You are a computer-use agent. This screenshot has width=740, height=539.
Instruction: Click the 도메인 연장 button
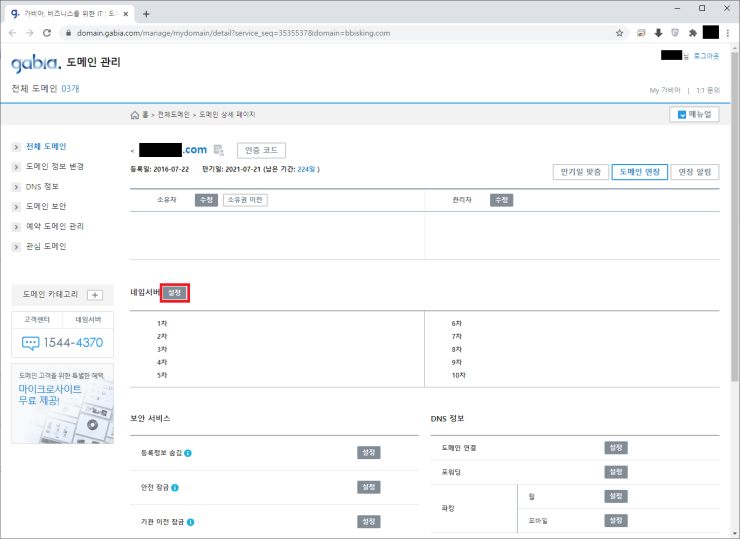point(639,171)
